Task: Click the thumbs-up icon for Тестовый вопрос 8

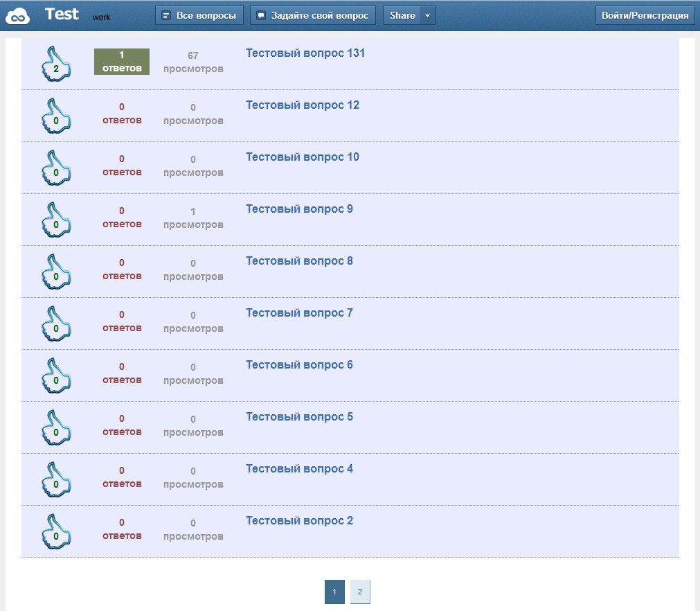Action: pos(56,272)
